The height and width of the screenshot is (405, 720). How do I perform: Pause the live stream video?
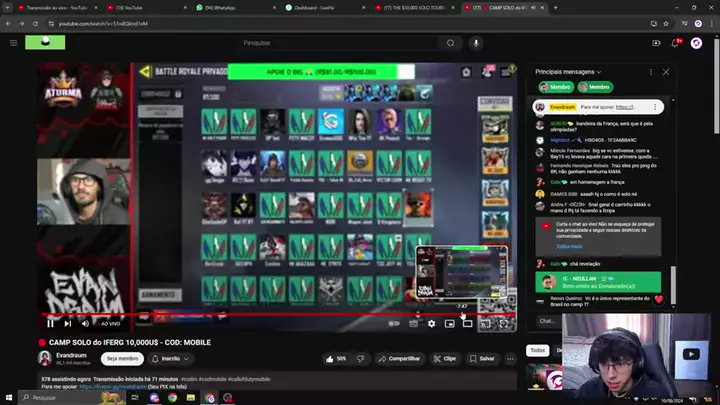click(x=50, y=323)
